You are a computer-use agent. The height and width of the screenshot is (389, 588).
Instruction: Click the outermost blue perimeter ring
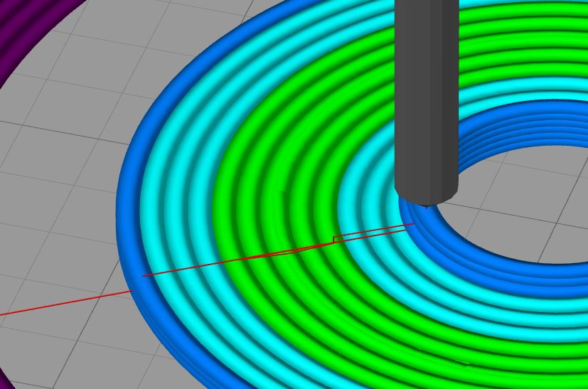point(126,210)
